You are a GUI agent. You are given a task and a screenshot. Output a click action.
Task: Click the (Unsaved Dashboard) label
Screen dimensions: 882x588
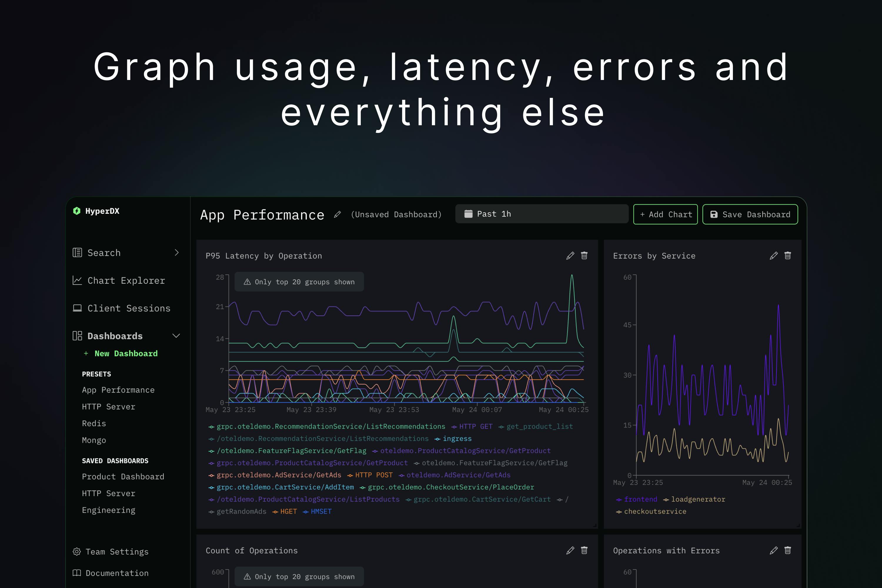396,215
